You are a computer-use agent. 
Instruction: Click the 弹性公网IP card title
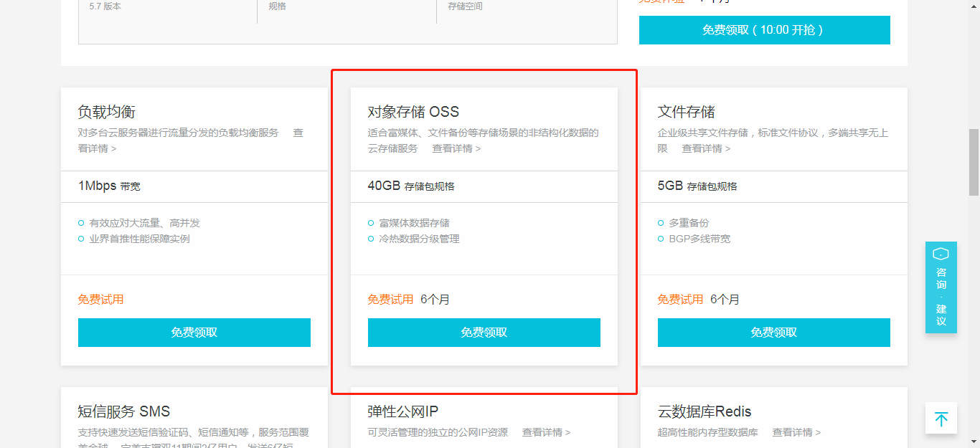(403, 411)
